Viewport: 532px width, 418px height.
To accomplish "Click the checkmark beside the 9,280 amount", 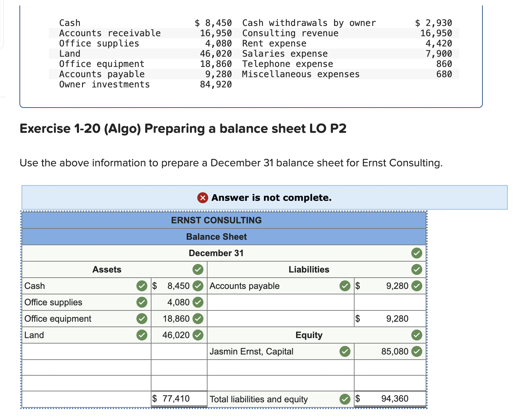I will 416,286.
